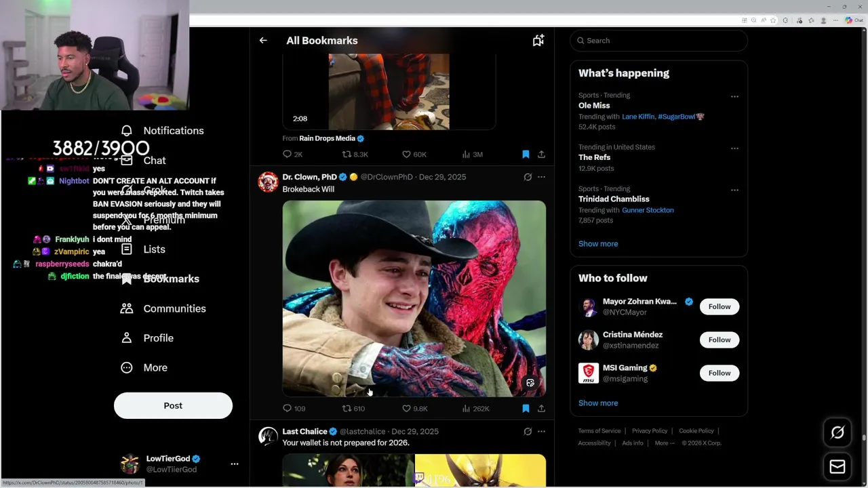Show more trends in What's happening
The height and width of the screenshot is (488, 868).
click(x=598, y=244)
